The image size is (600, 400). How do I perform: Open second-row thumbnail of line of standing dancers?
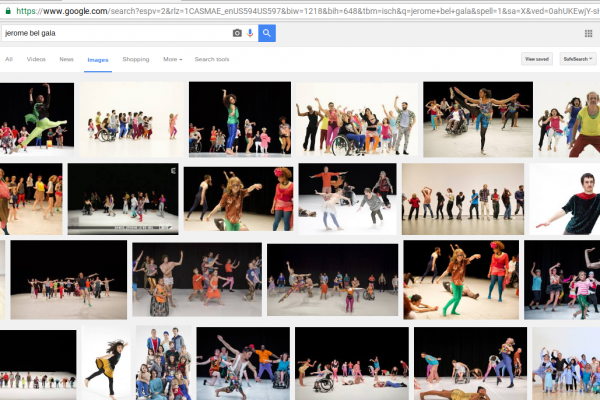(x=463, y=192)
